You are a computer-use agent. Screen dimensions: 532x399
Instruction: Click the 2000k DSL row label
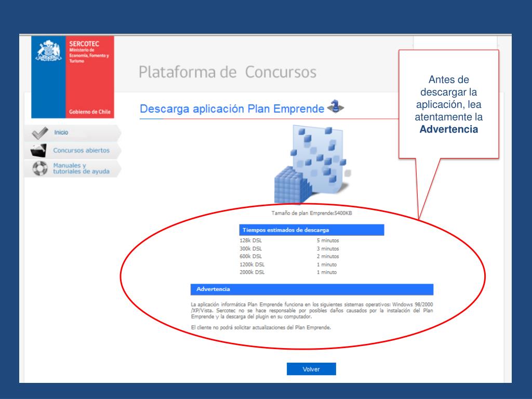click(x=252, y=272)
